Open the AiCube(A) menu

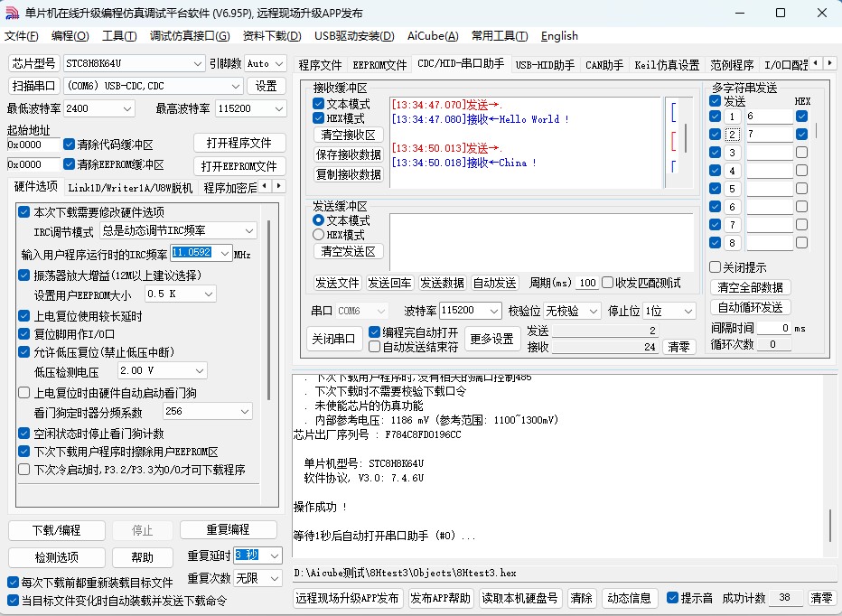coord(433,36)
